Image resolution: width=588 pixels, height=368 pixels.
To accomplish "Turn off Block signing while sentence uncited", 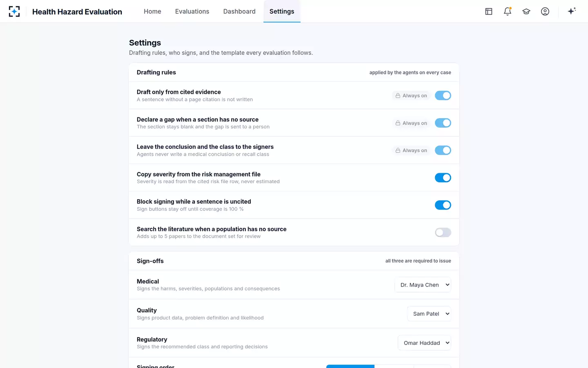I will click(443, 205).
